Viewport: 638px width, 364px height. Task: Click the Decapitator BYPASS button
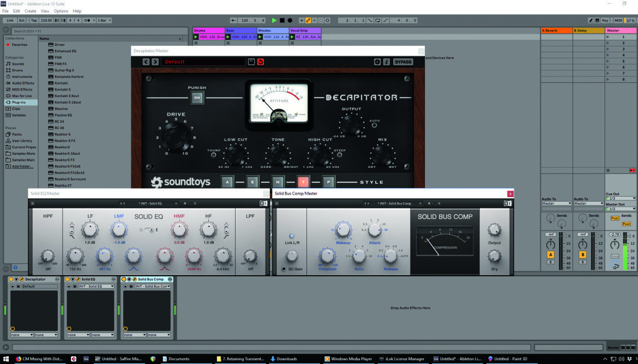[x=403, y=62]
